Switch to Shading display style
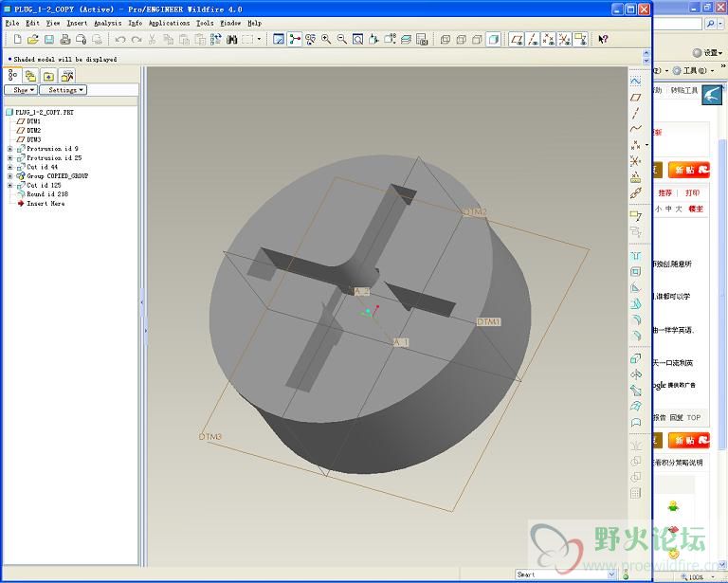Viewport: 728px width, 583px height. tap(493, 40)
